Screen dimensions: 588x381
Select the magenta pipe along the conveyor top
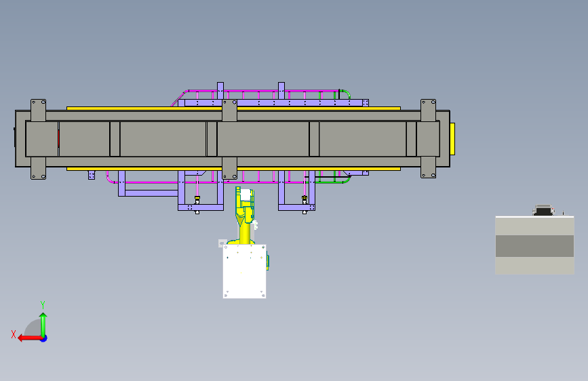pyautogui.click(x=262, y=91)
